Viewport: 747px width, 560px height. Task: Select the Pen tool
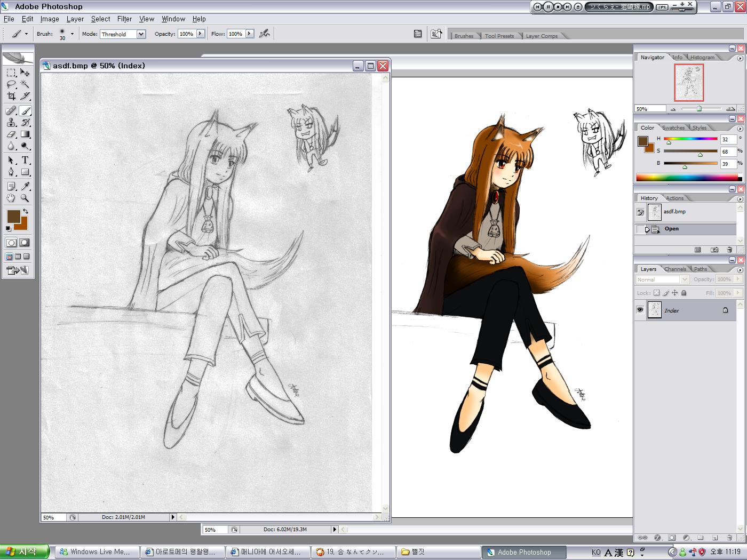(11, 172)
